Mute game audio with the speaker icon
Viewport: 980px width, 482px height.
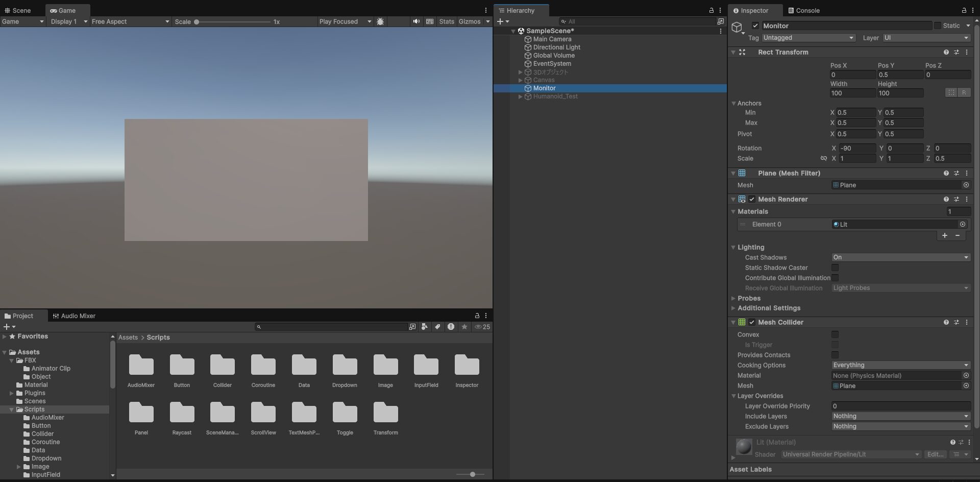(x=416, y=21)
